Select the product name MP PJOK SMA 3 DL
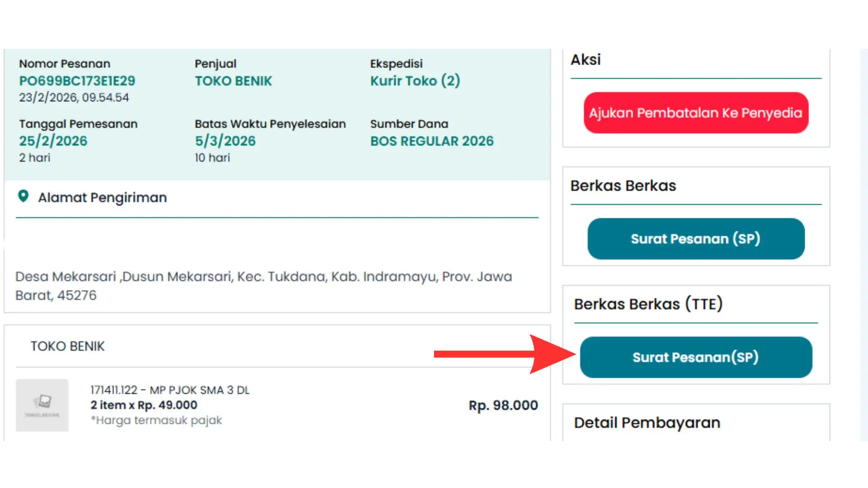Image resolution: width=868 pixels, height=488 pixels. tap(199, 390)
